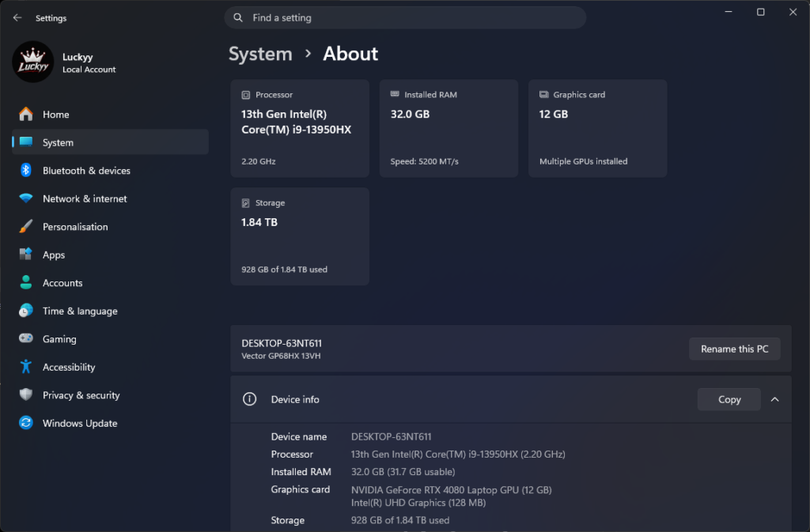The height and width of the screenshot is (532, 810).
Task: Open Network & internet settings
Action: coord(110,198)
